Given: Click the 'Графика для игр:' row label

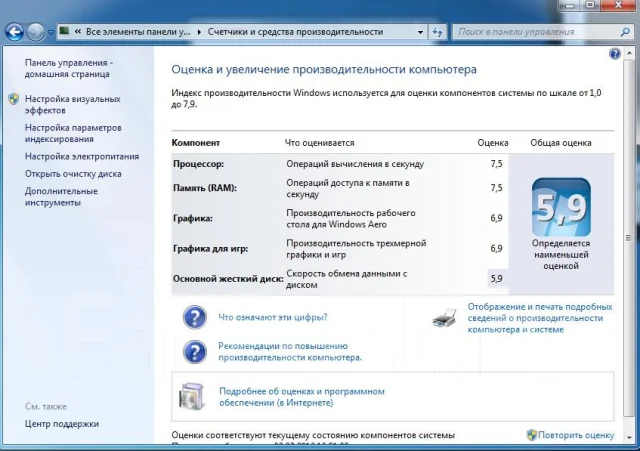Looking at the screenshot, I should tap(210, 249).
